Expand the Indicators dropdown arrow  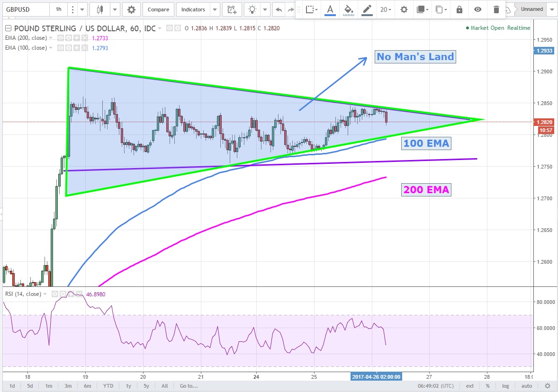pyautogui.click(x=215, y=9)
